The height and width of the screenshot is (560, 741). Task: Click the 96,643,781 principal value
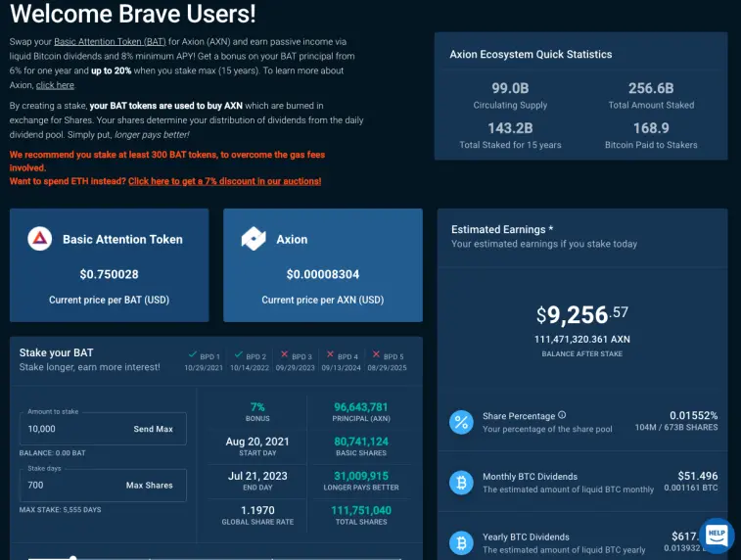tap(361, 407)
